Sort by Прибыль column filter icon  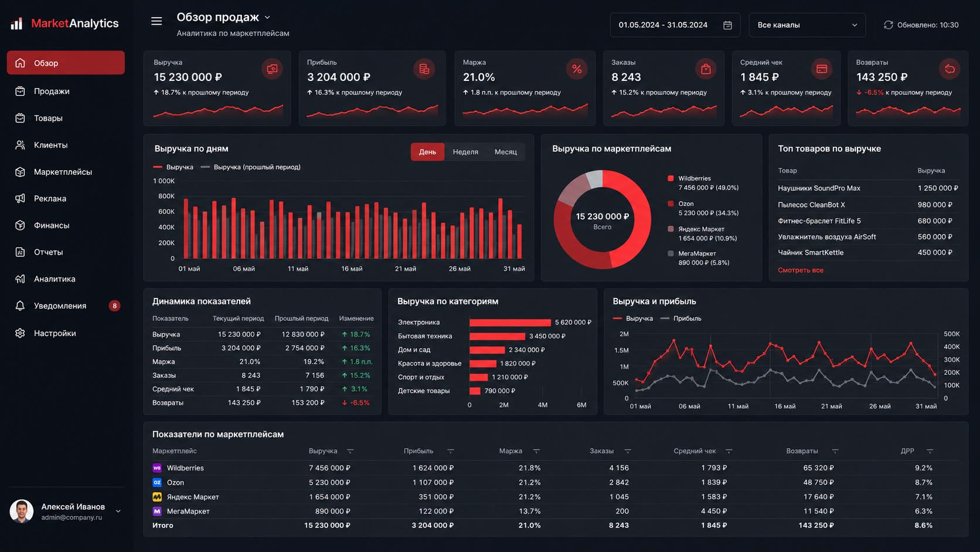(451, 451)
